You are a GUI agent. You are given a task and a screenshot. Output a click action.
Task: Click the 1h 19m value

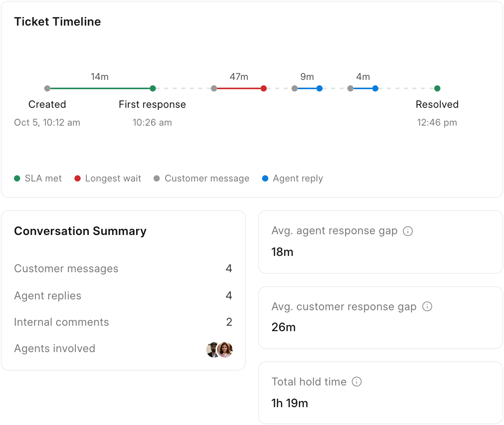pos(290,403)
